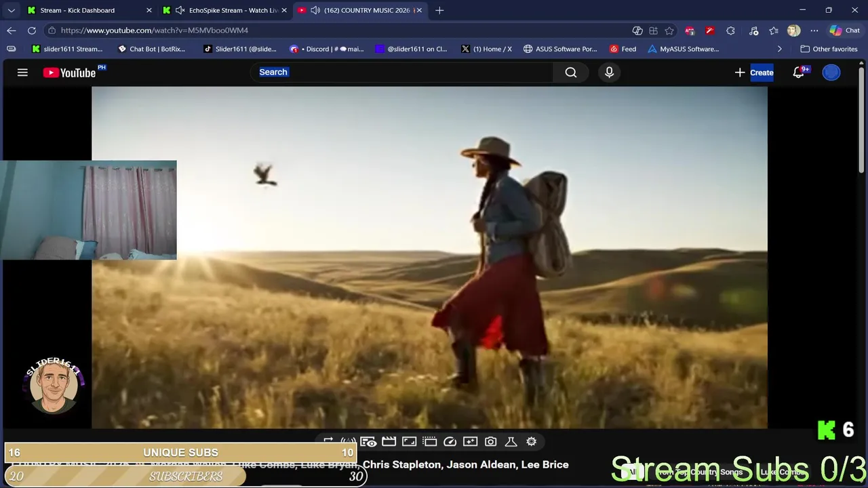Open the Extensions puzzle icon
The width and height of the screenshot is (868, 488).
pos(730,30)
